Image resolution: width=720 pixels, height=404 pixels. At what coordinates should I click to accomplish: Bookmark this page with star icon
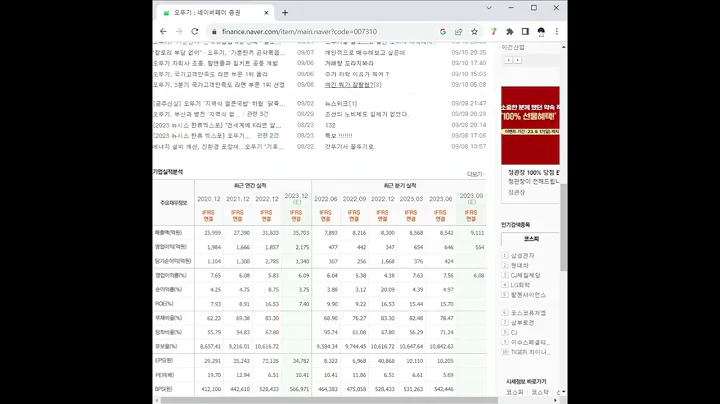[x=474, y=32]
